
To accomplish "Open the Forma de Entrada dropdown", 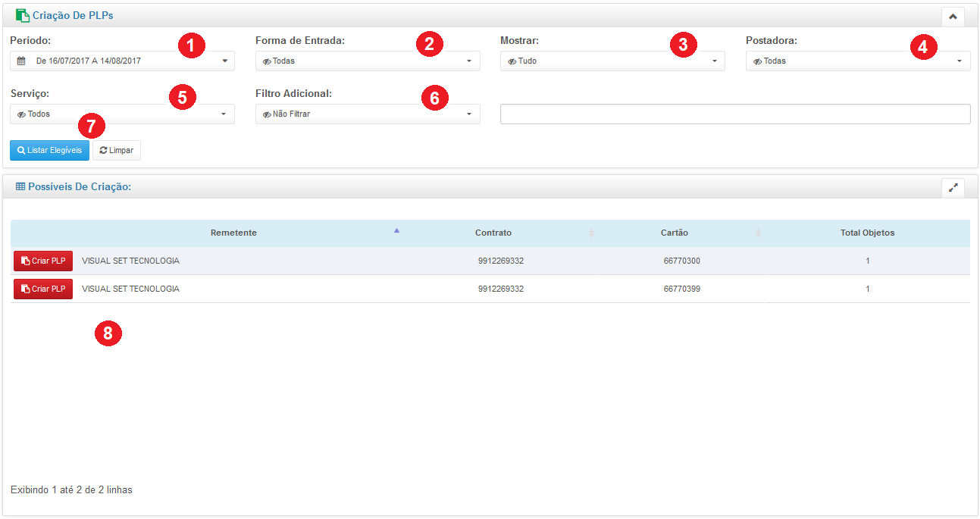I will (368, 61).
